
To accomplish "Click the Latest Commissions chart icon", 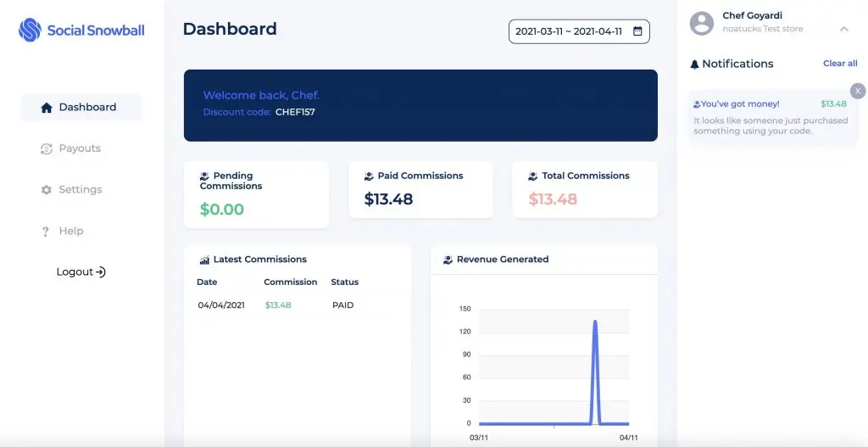I will click(x=204, y=260).
